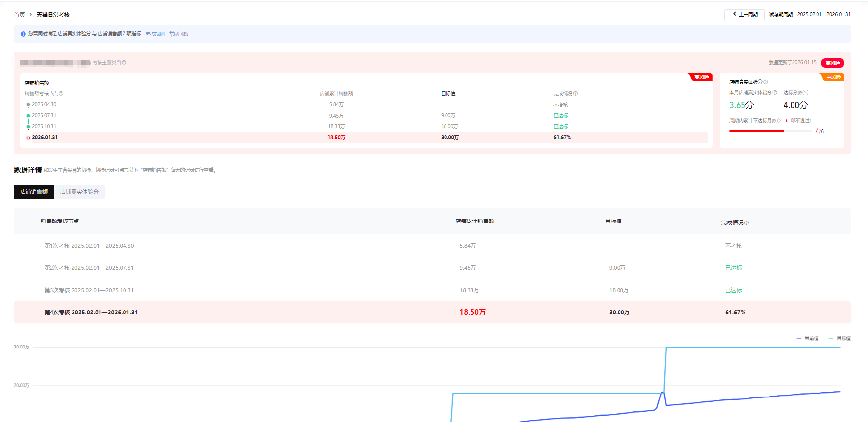The image size is (868, 422).
Task: Click help icon next to 完成情况 in top card
Action: click(576, 94)
